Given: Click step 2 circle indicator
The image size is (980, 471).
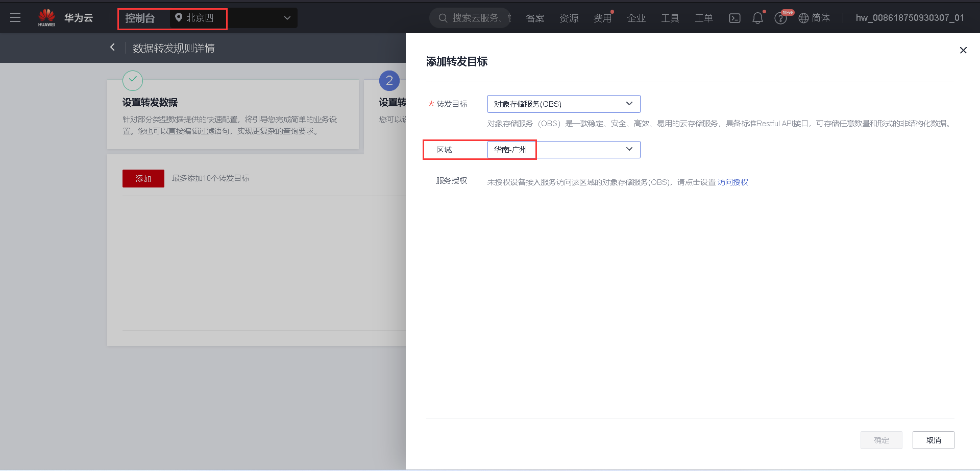Looking at the screenshot, I should (389, 80).
